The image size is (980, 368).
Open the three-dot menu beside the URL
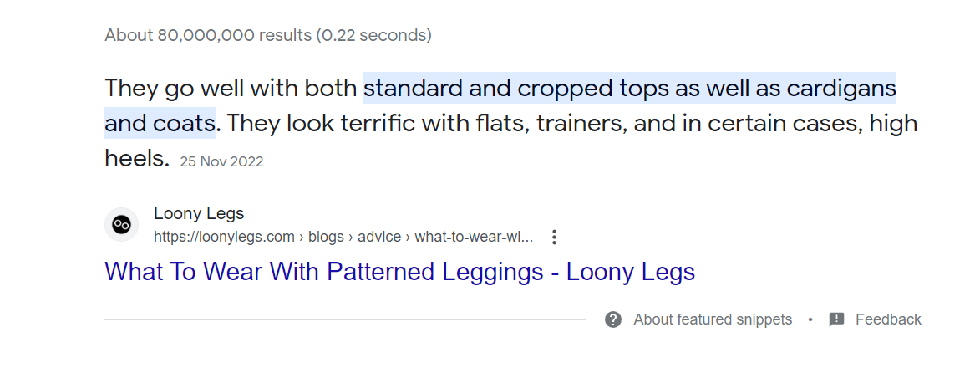coord(554,238)
